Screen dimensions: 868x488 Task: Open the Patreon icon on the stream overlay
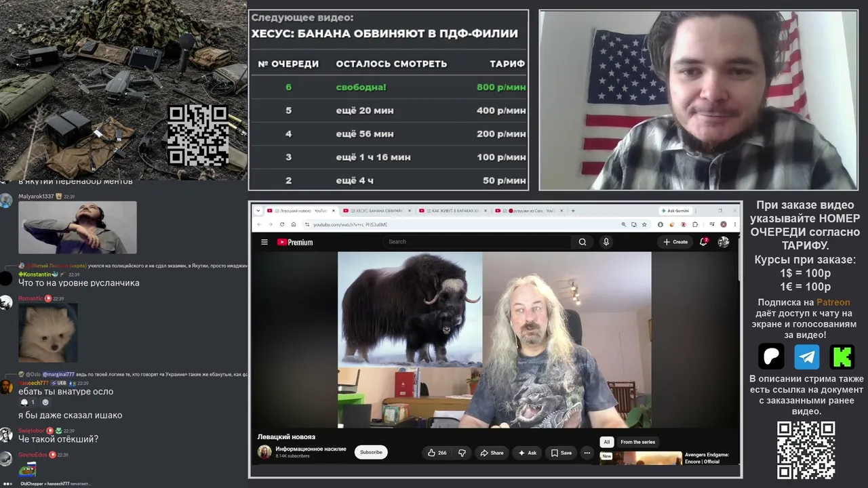[x=771, y=357]
